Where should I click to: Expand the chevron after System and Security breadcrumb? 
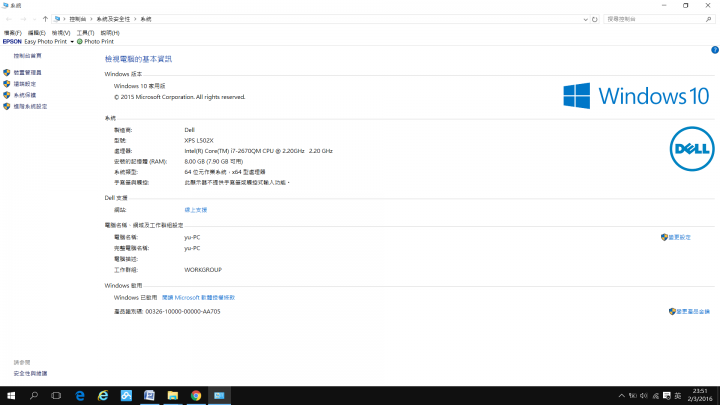[x=135, y=19]
